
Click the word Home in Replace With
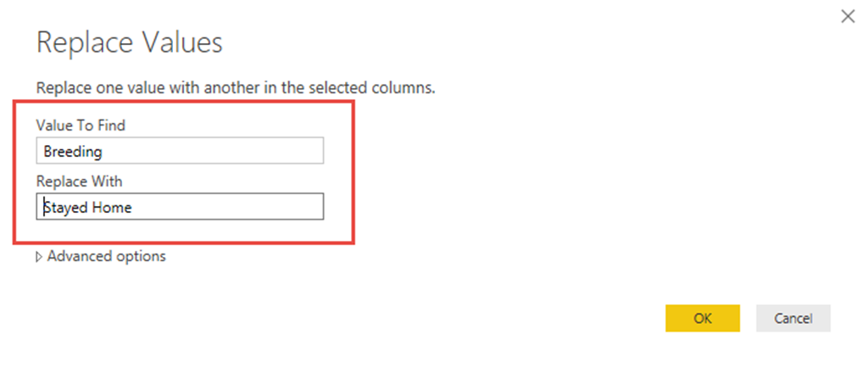click(x=113, y=207)
